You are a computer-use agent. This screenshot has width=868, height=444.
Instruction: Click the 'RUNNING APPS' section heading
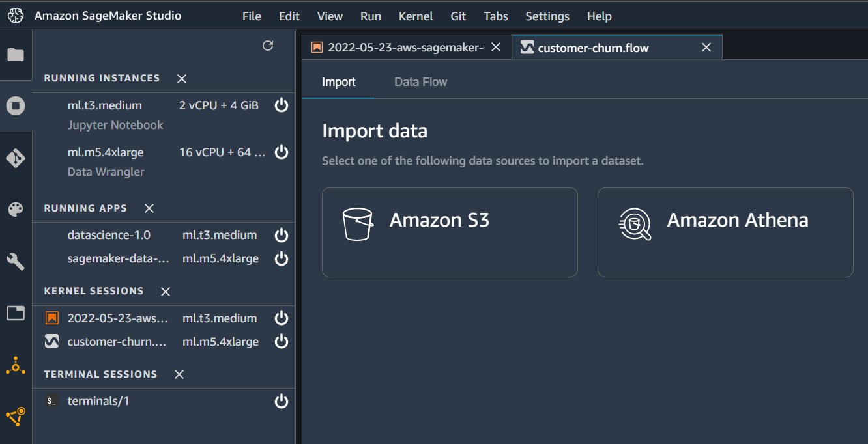[x=85, y=208]
